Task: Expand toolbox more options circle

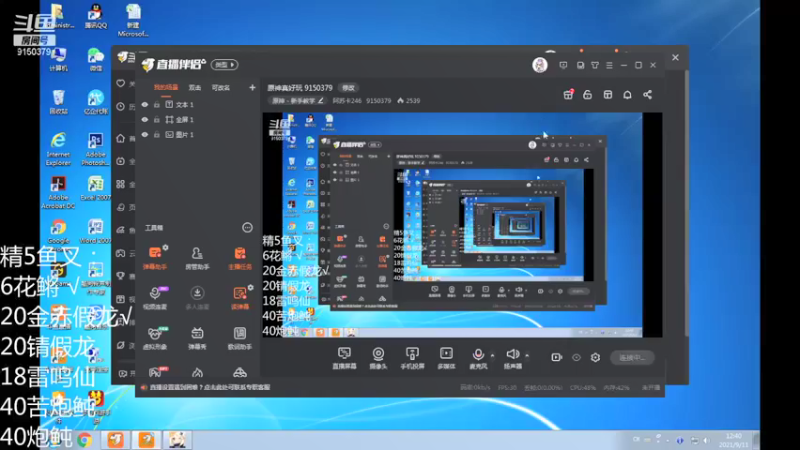Action: 247,228
